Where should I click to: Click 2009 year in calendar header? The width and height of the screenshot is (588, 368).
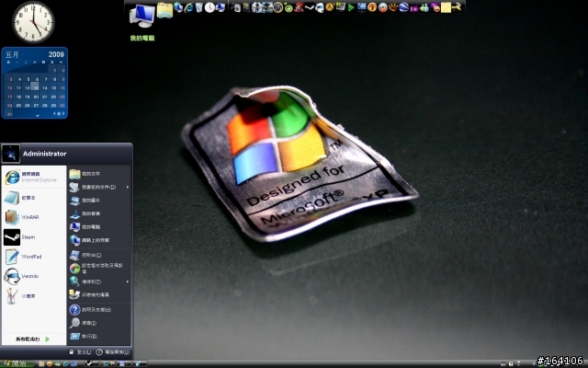coord(56,54)
